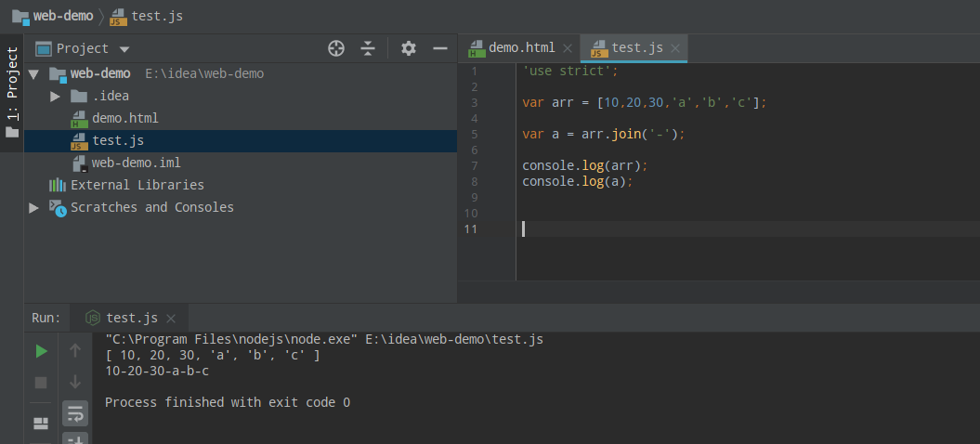Click the array output line in console
Image resolution: width=980 pixels, height=444 pixels.
(x=213, y=355)
